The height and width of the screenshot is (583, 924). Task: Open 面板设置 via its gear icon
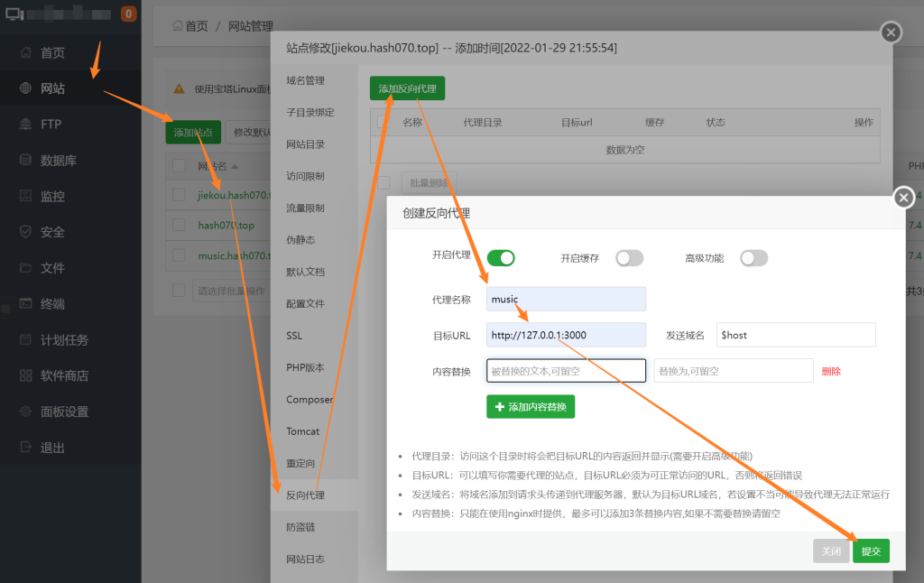[x=25, y=412]
